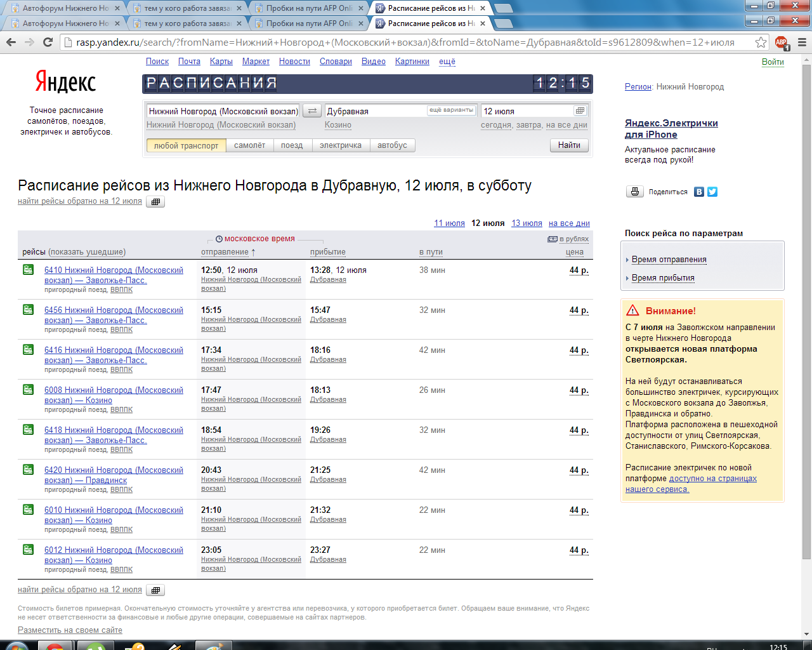Click train icon for trip 6456
Viewport: 812px width, 650px height.
coord(28,310)
